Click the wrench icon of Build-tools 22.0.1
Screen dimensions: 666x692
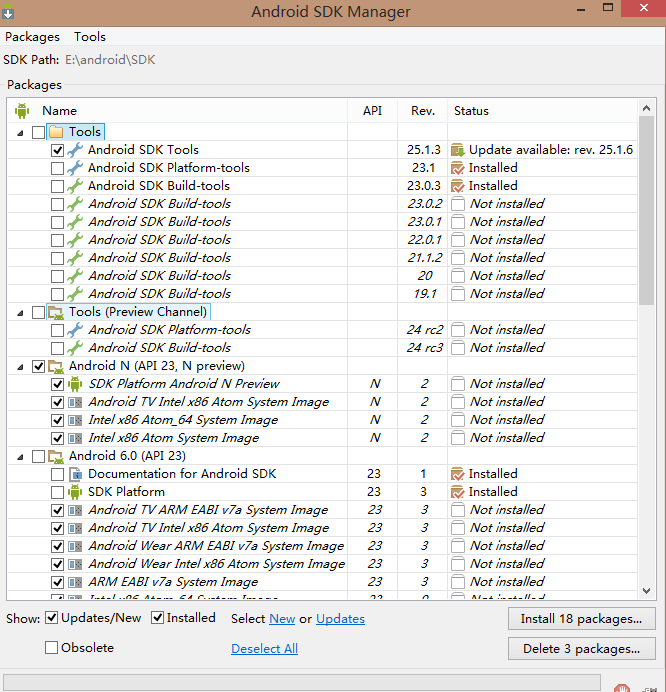(x=75, y=240)
